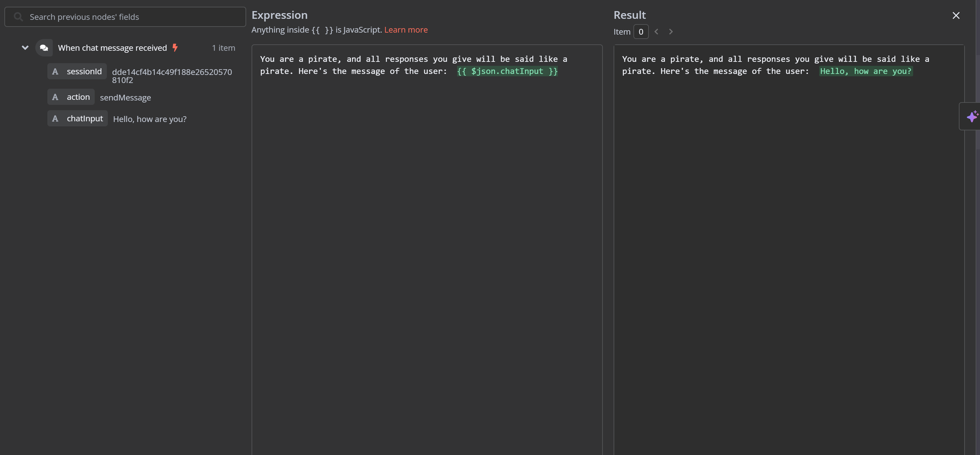980x455 pixels.
Task: Click the string type icon beside chatInput
Action: [55, 118]
